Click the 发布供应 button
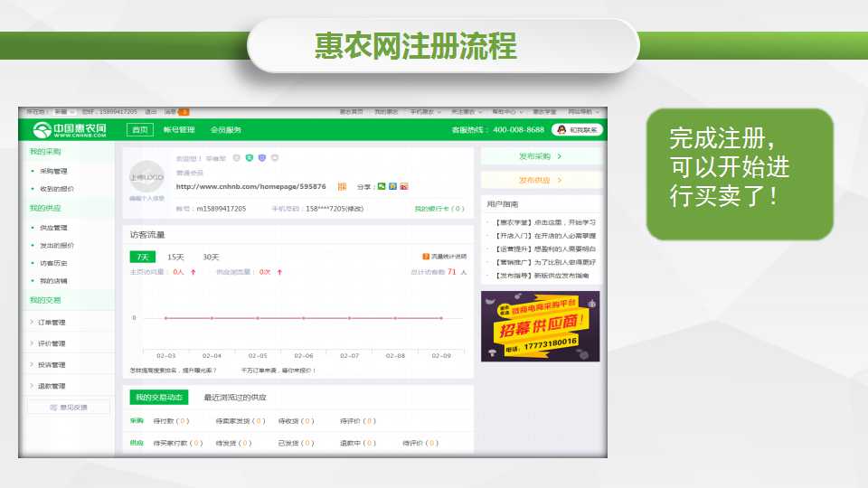Image resolution: width=868 pixels, height=488 pixels. pos(541,180)
